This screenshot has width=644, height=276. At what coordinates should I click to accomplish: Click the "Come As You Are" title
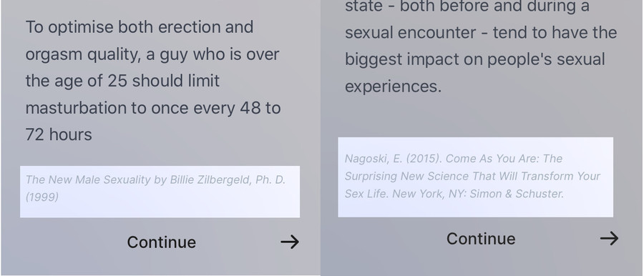[x=493, y=159]
